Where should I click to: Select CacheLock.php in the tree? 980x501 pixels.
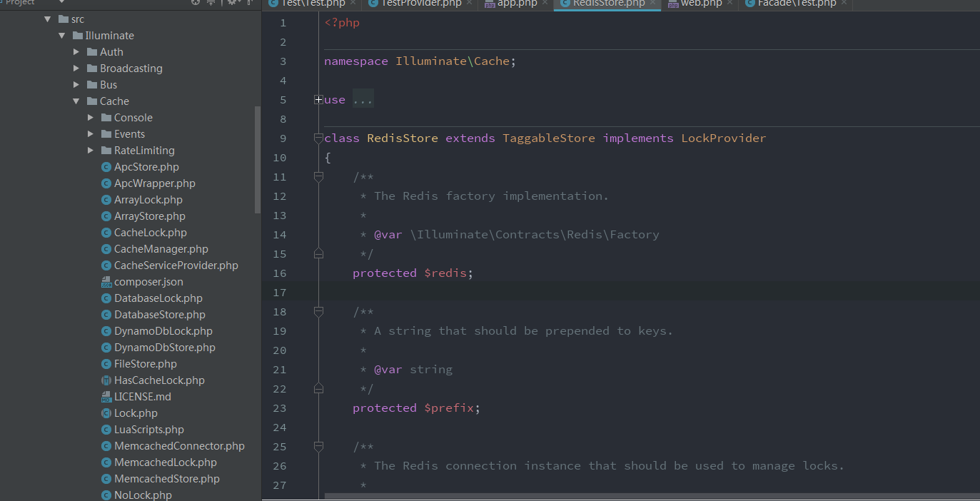(151, 233)
